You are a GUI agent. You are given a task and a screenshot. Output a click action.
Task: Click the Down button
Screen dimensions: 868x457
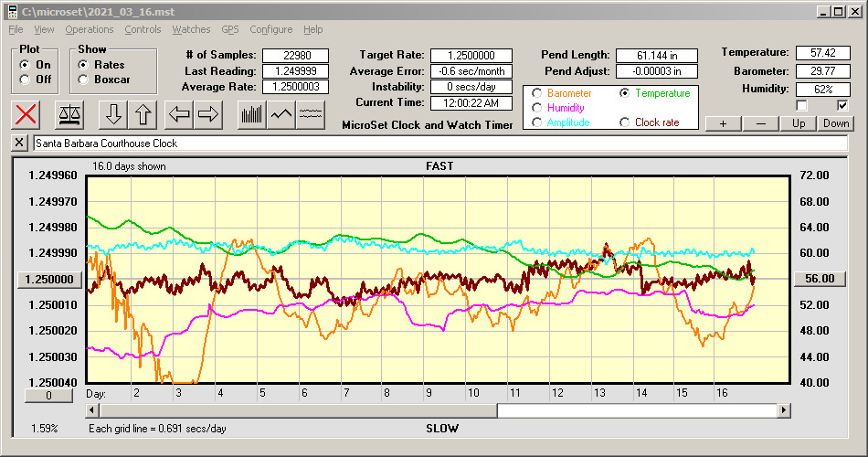tap(835, 123)
